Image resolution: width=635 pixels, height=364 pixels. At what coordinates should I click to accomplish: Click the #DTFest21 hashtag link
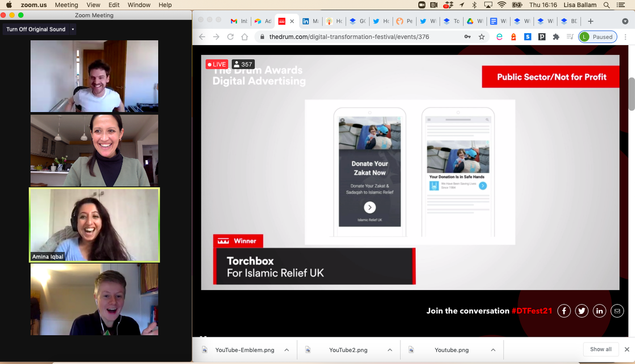click(531, 311)
